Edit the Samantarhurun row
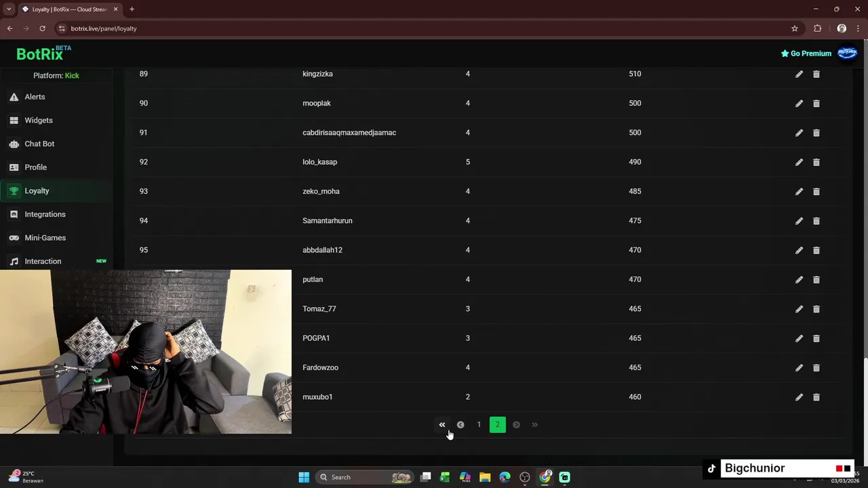Image resolution: width=868 pixels, height=488 pixels. 799,221
